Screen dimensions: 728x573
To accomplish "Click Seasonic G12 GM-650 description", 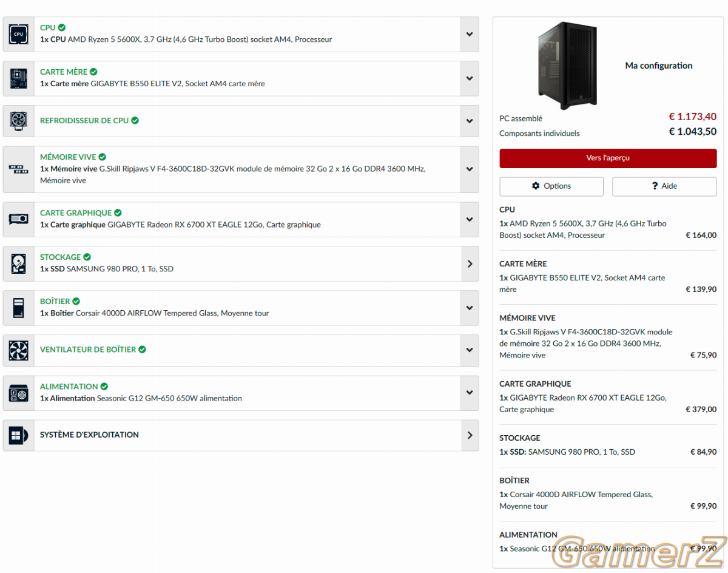I will click(141, 398).
